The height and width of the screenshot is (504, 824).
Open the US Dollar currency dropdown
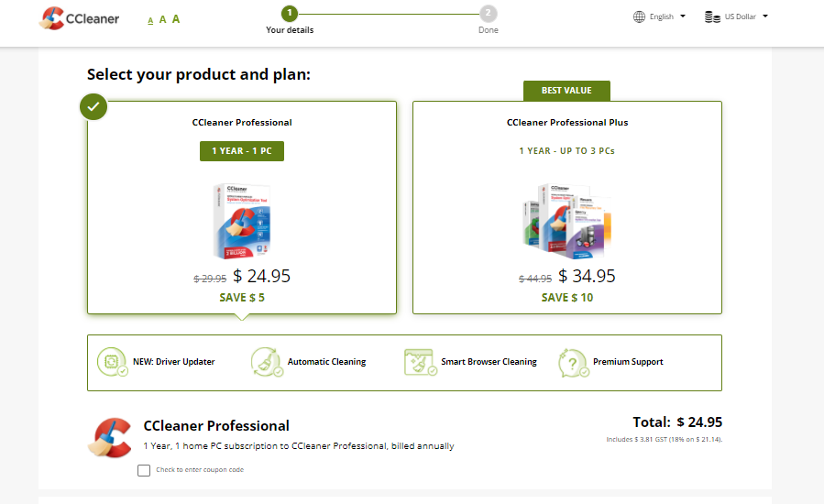[736, 16]
